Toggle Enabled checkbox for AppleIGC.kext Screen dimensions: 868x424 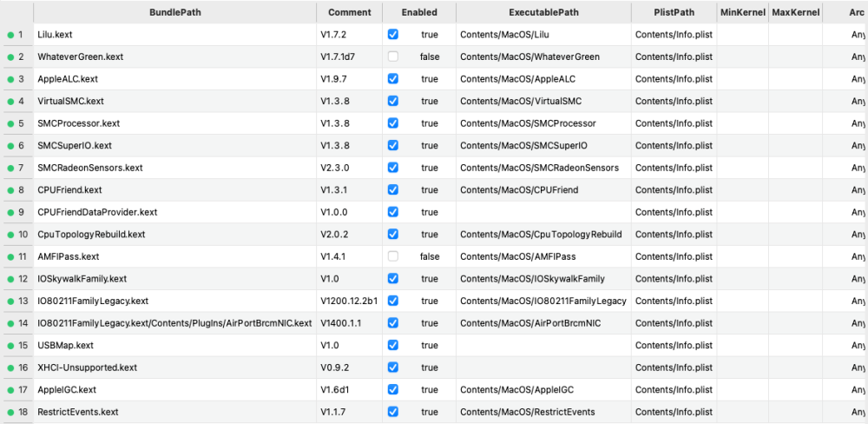point(393,389)
